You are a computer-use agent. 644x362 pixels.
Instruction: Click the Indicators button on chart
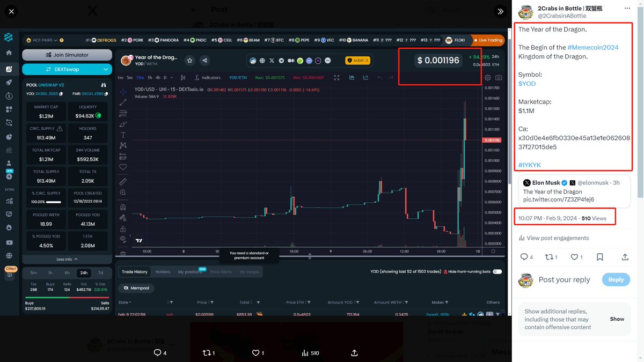[x=207, y=78]
